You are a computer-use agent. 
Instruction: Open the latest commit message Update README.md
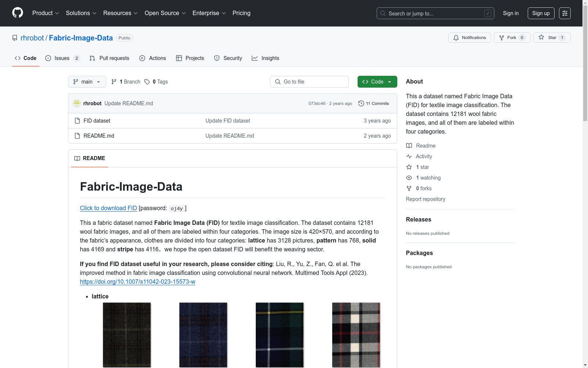[x=129, y=103]
